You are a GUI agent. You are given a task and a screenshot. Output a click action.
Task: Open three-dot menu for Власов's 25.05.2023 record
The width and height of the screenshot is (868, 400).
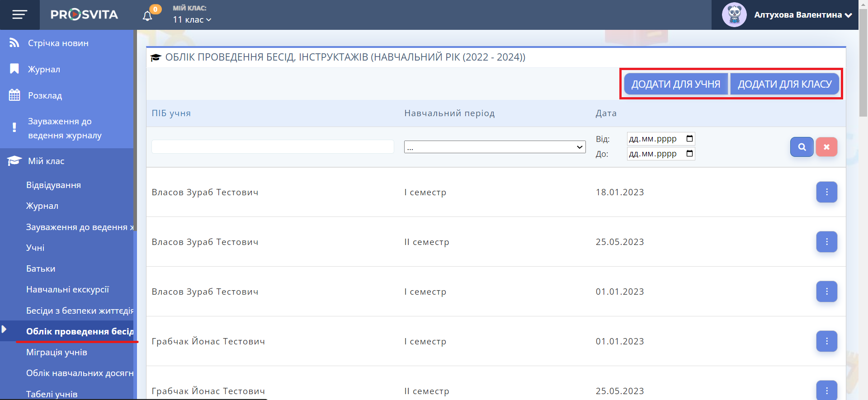click(x=826, y=242)
